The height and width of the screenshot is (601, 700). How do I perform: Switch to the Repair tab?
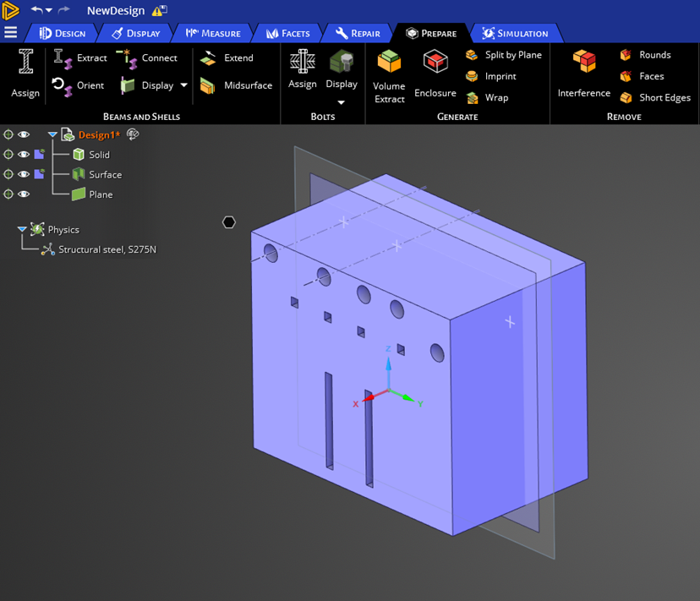(x=358, y=34)
